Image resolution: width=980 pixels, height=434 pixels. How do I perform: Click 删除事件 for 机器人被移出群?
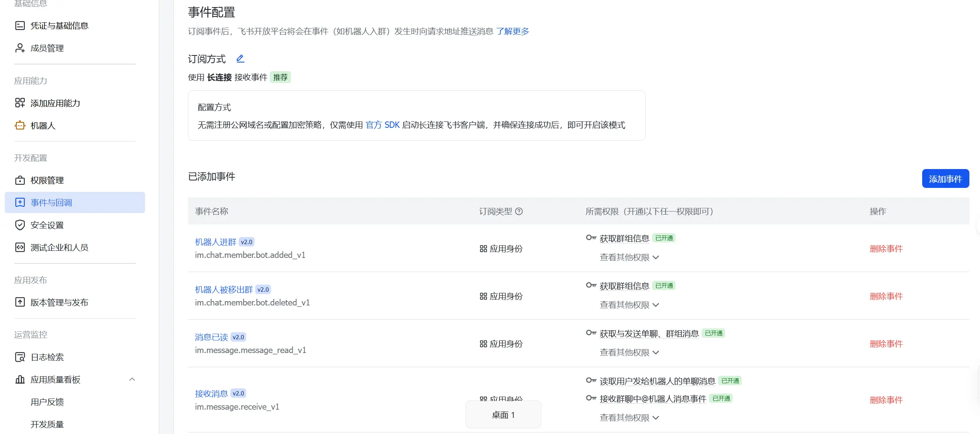pyautogui.click(x=886, y=296)
